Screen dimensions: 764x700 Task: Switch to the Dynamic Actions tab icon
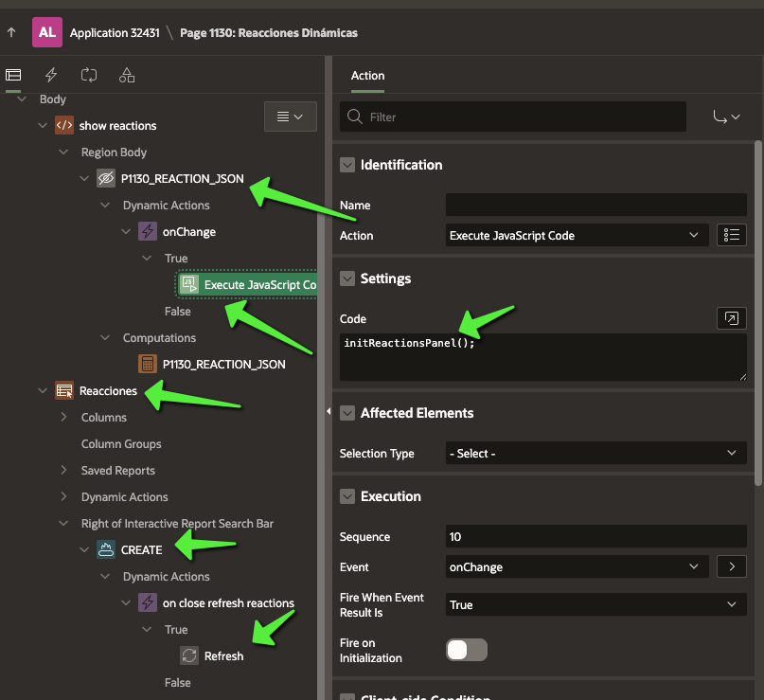[51, 75]
